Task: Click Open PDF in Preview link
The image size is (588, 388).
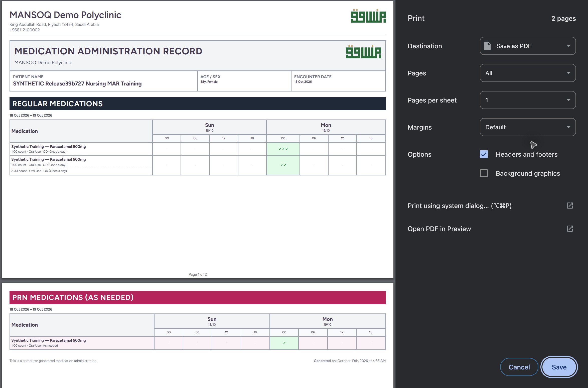Action: [439, 229]
